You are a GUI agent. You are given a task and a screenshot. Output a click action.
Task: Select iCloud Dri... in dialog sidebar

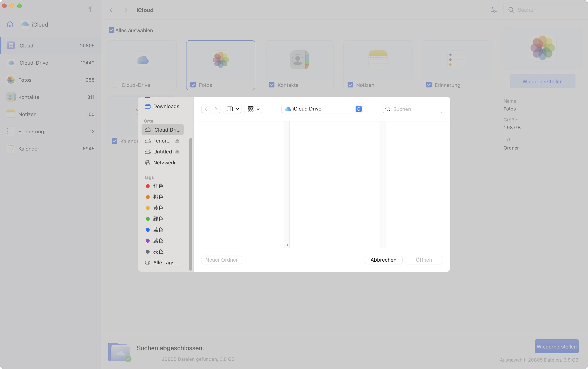click(162, 130)
